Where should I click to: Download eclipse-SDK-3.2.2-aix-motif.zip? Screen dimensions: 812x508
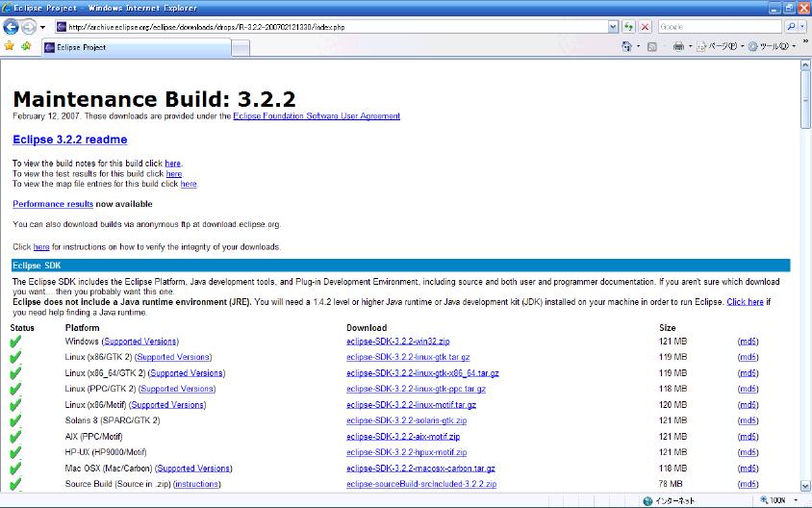point(403,437)
